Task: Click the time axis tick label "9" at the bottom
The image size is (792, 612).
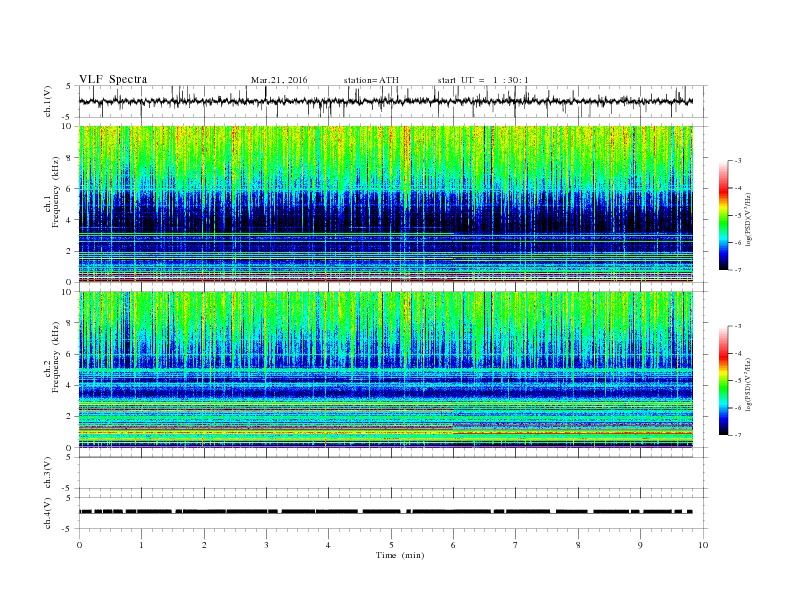Action: [x=640, y=545]
